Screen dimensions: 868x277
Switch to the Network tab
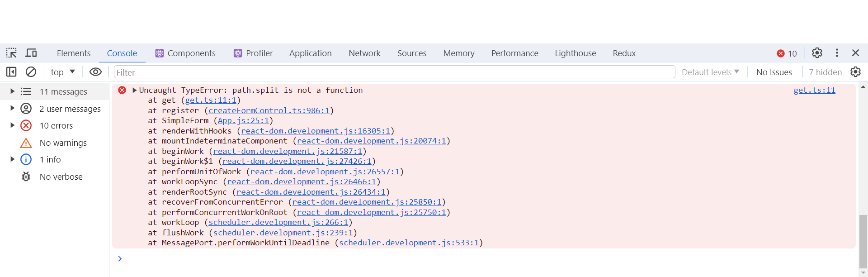tap(365, 53)
